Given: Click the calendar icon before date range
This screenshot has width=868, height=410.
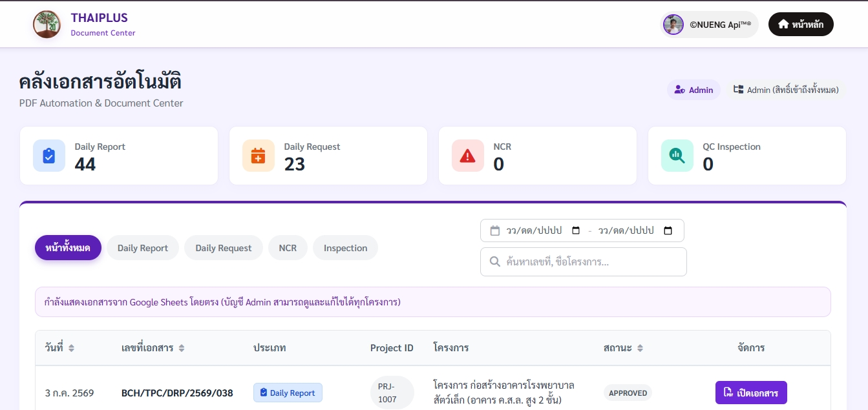Looking at the screenshot, I should [x=495, y=231].
